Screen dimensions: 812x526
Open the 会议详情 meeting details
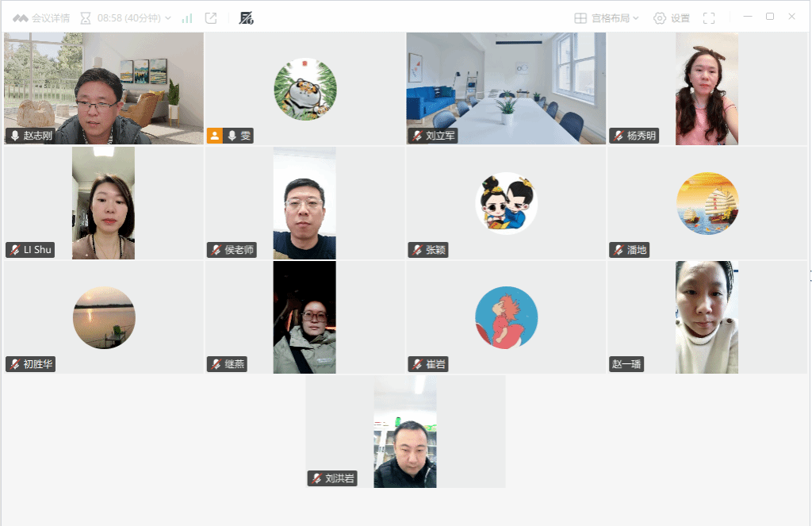point(41,18)
